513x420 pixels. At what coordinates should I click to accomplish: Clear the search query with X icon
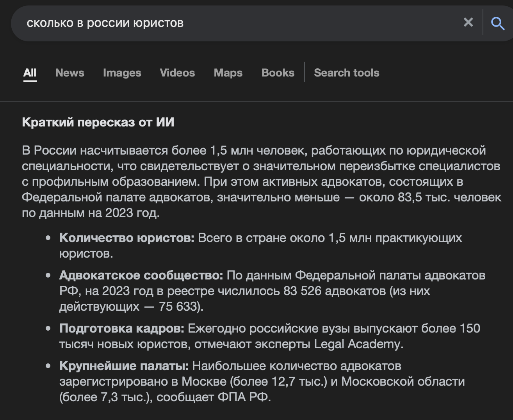[x=468, y=23]
